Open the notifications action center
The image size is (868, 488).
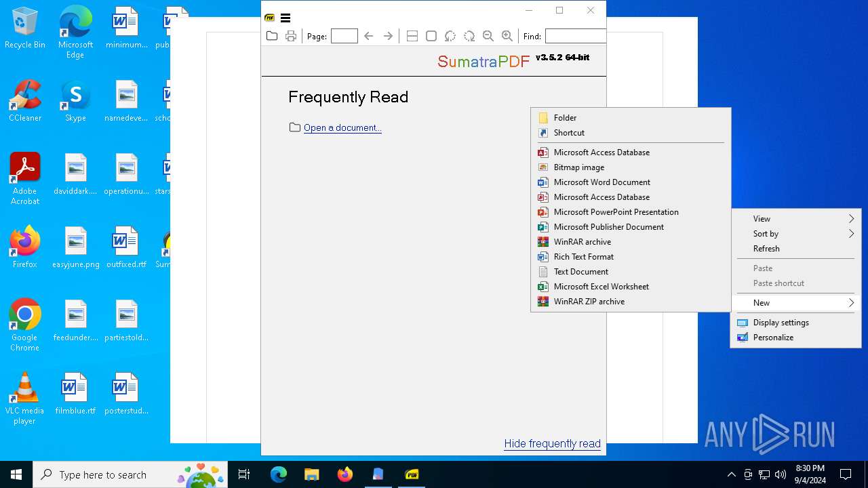[846, 474]
